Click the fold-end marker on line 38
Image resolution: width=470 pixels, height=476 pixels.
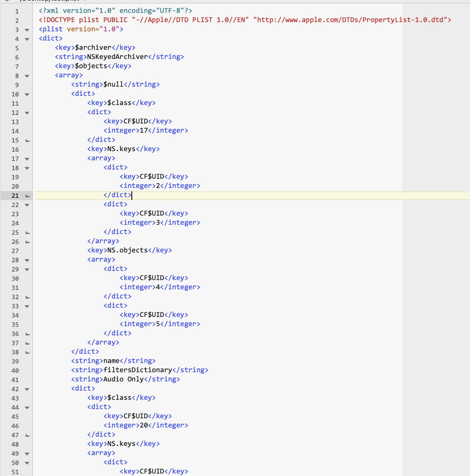point(27,352)
